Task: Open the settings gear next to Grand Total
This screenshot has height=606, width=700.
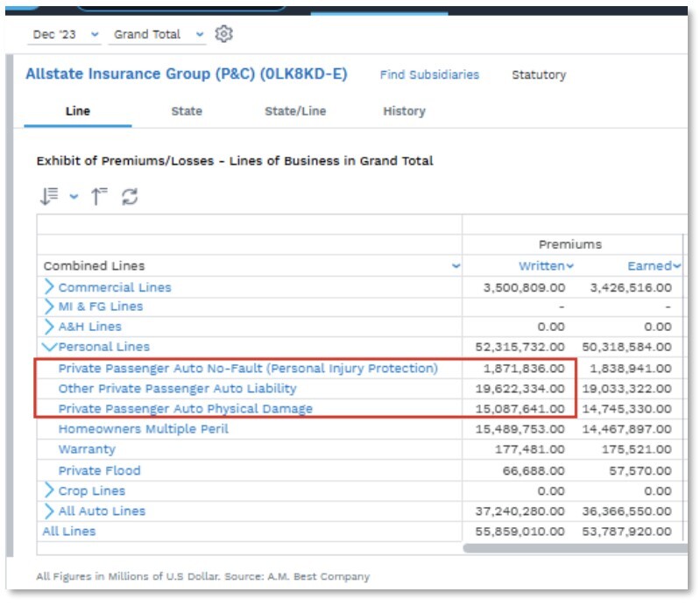Action: click(x=224, y=34)
